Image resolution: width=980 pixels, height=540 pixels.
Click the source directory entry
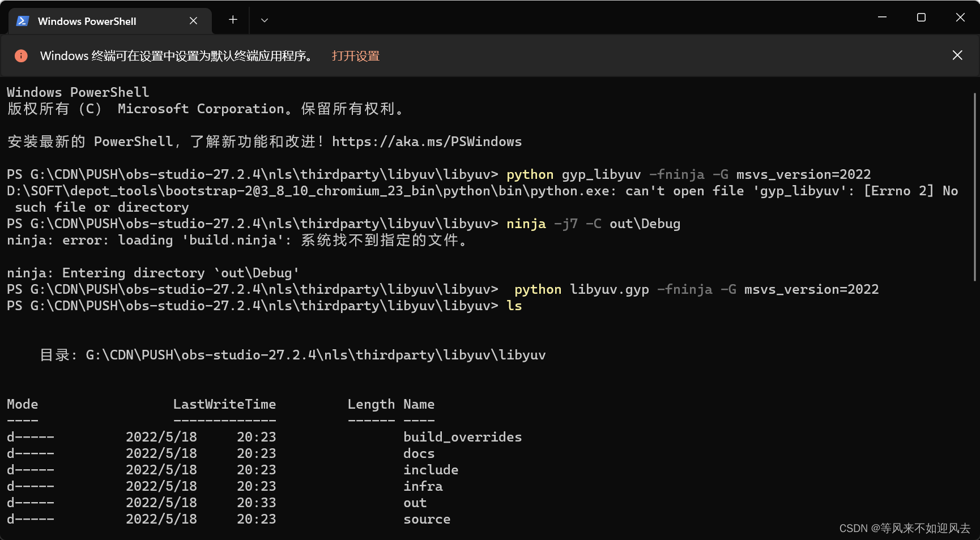tap(427, 518)
